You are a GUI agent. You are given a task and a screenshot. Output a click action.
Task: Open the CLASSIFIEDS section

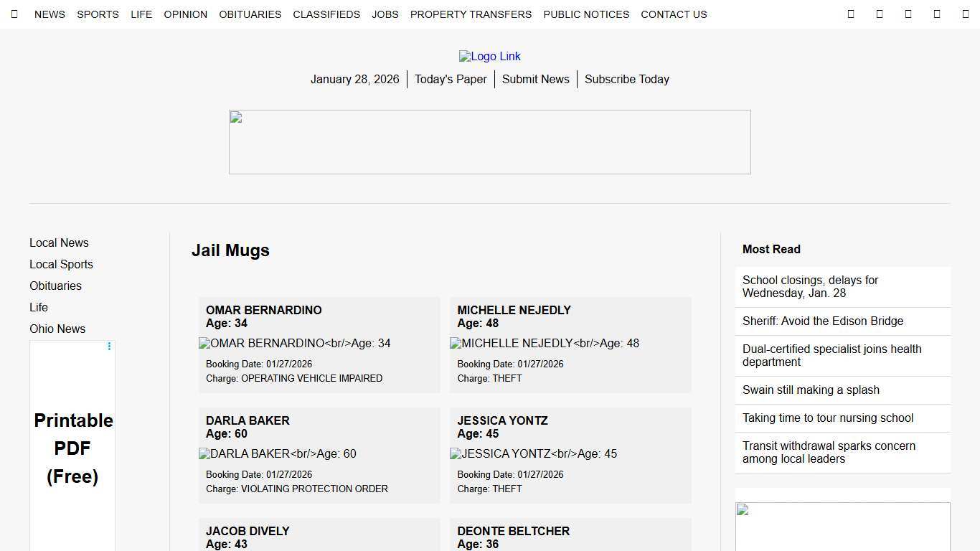click(x=326, y=14)
